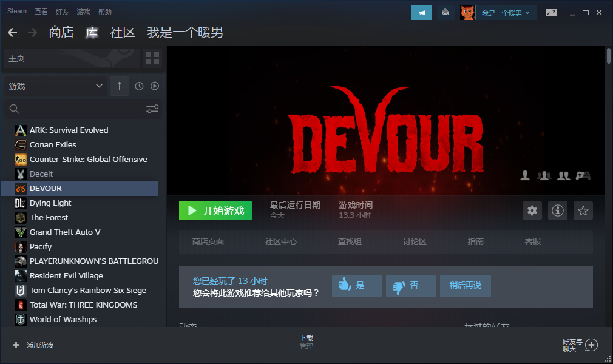The height and width of the screenshot is (364, 613).
Task: Open the 我是一个暖男 profile tab
Action: tap(185, 32)
